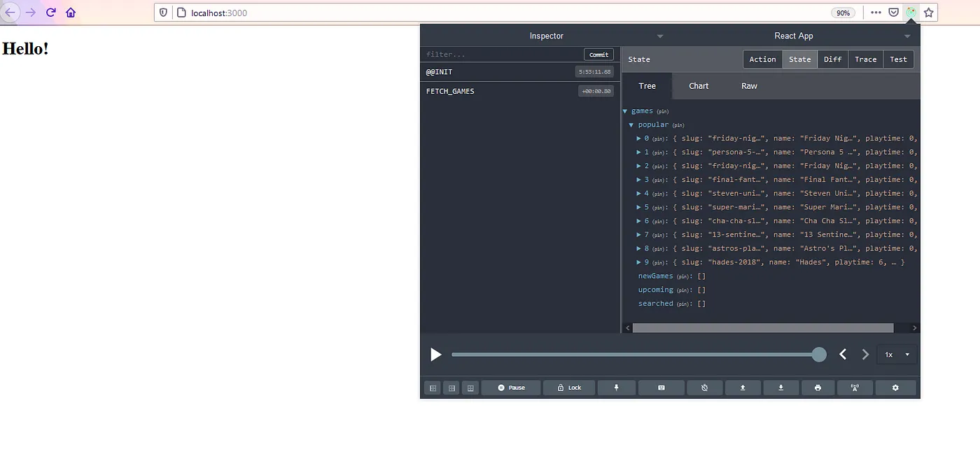The height and width of the screenshot is (452, 980).
Task: Dock DevTools to the left layout icon
Action: click(433, 388)
